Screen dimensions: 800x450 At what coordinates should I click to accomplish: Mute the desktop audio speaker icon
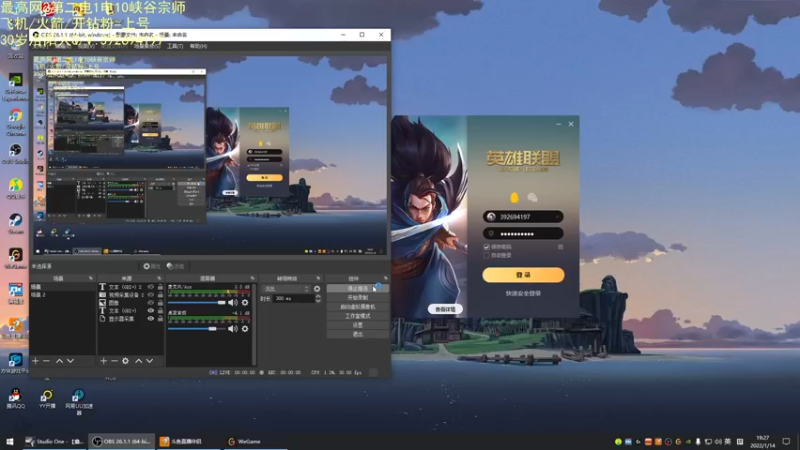pos(233,329)
